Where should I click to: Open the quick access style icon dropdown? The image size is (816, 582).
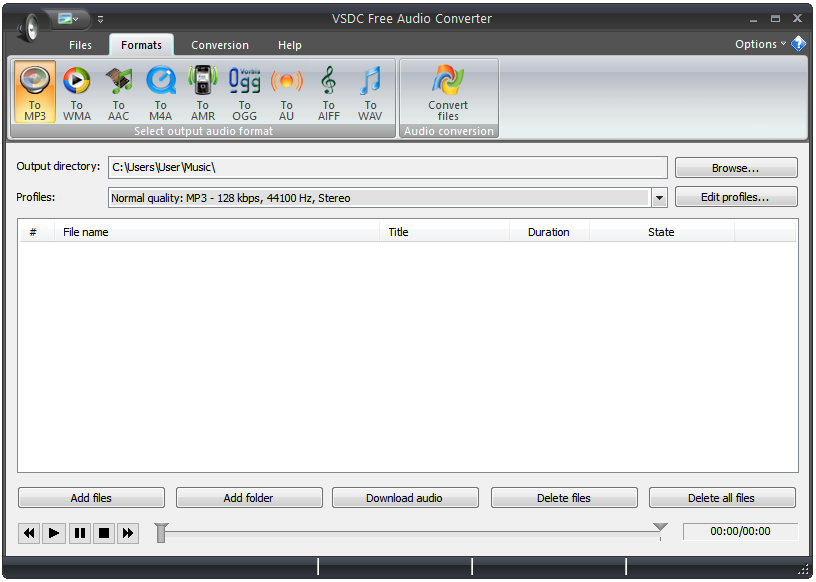68,19
